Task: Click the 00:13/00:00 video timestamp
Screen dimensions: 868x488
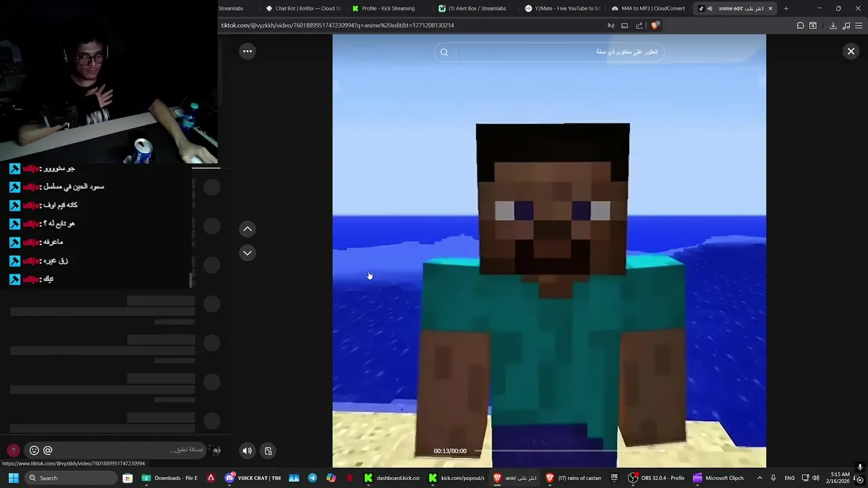Action: (x=450, y=451)
